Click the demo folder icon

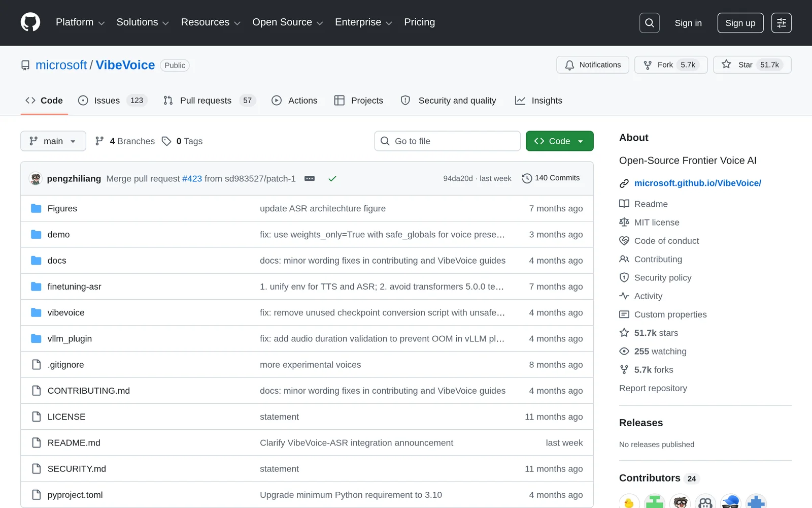tap(36, 234)
